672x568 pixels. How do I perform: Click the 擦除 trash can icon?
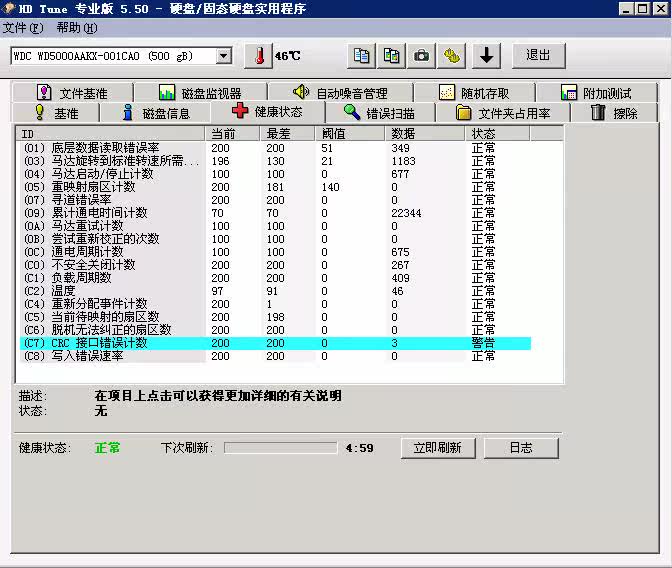point(598,112)
